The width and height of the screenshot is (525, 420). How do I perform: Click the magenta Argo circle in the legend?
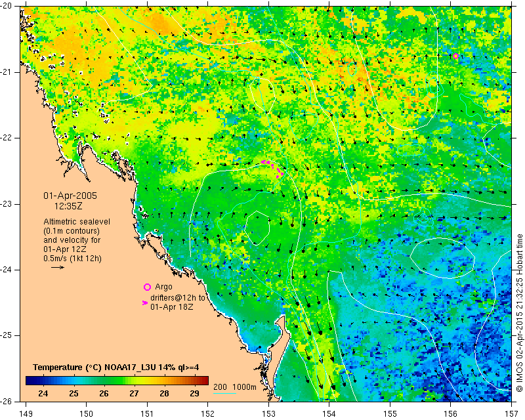click(147, 287)
